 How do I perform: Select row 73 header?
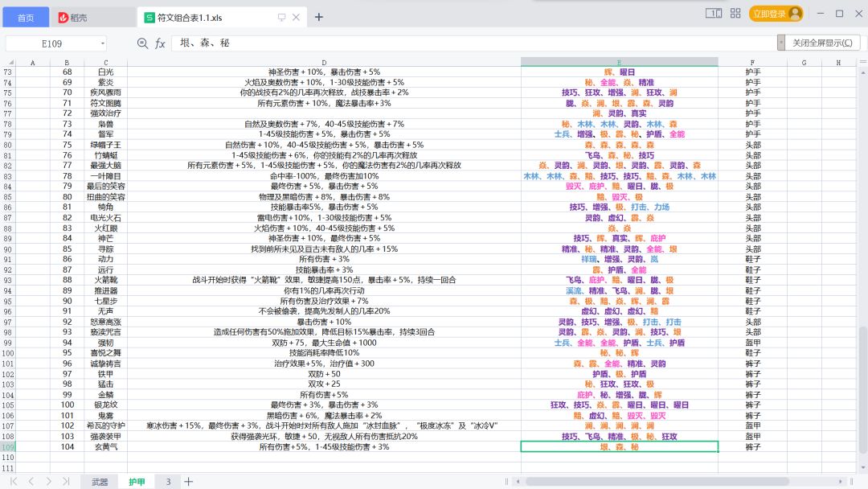click(8, 72)
